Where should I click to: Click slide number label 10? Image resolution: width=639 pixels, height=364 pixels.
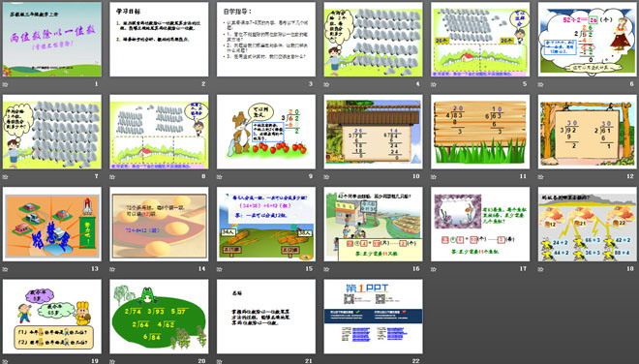[x=415, y=176]
